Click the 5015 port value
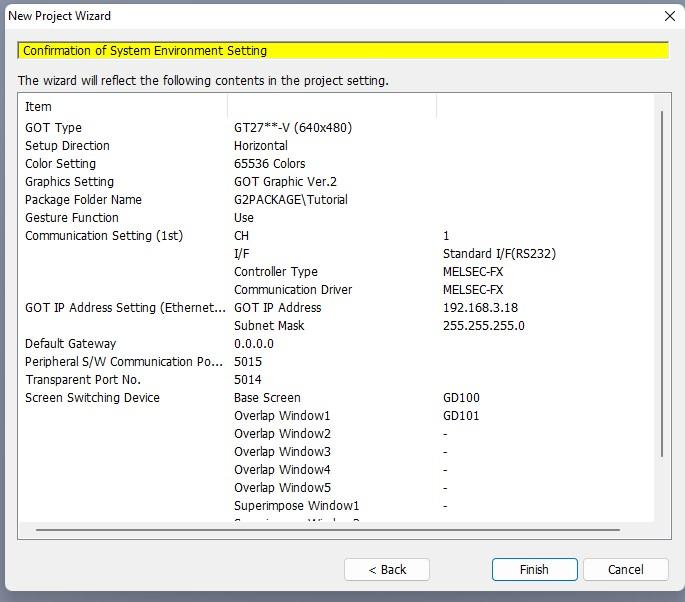 [248, 361]
